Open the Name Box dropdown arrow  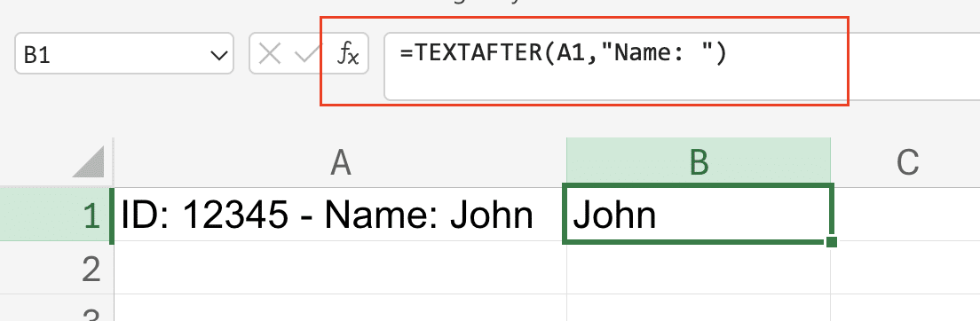218,56
